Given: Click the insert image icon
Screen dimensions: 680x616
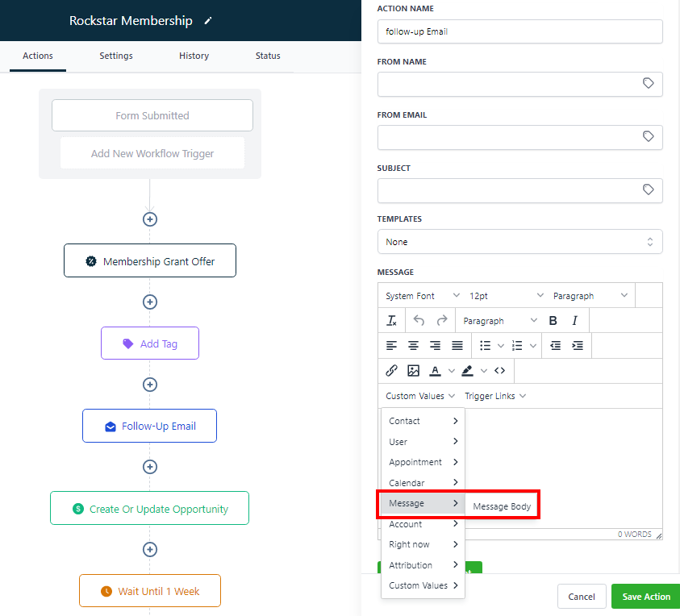Looking at the screenshot, I should [413, 371].
